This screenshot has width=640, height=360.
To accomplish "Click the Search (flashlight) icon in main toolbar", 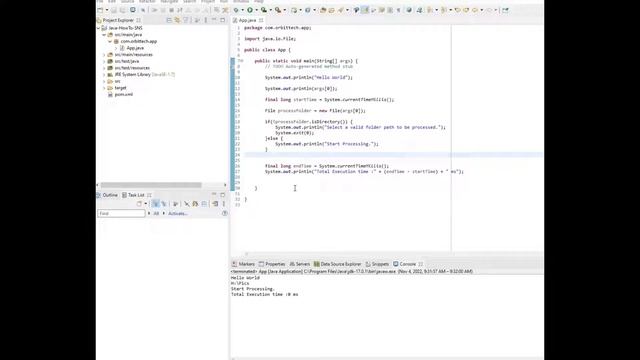I will click(x=340, y=10).
